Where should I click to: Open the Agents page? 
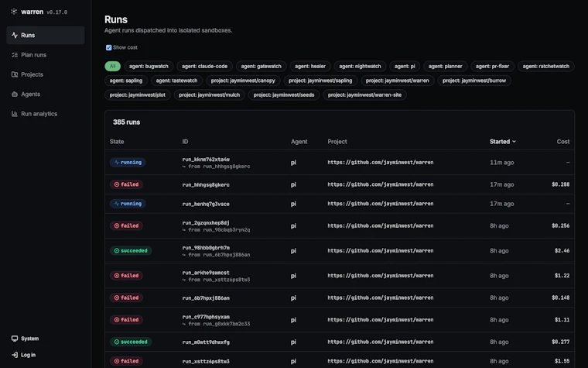[x=46, y=95]
